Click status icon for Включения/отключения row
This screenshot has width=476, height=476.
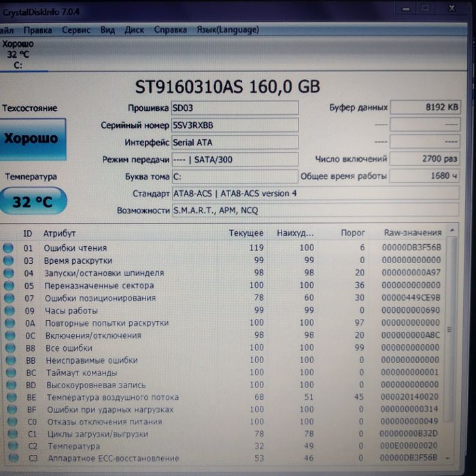click(10, 335)
